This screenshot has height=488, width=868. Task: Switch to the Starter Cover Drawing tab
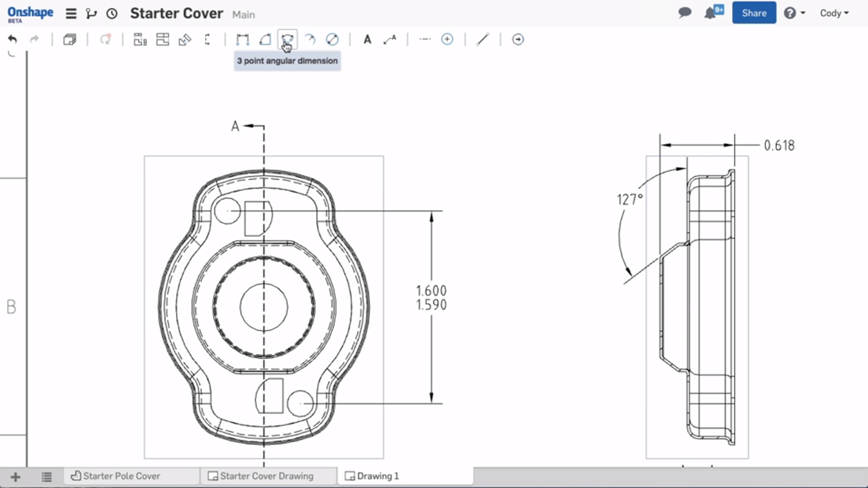[x=268, y=476]
